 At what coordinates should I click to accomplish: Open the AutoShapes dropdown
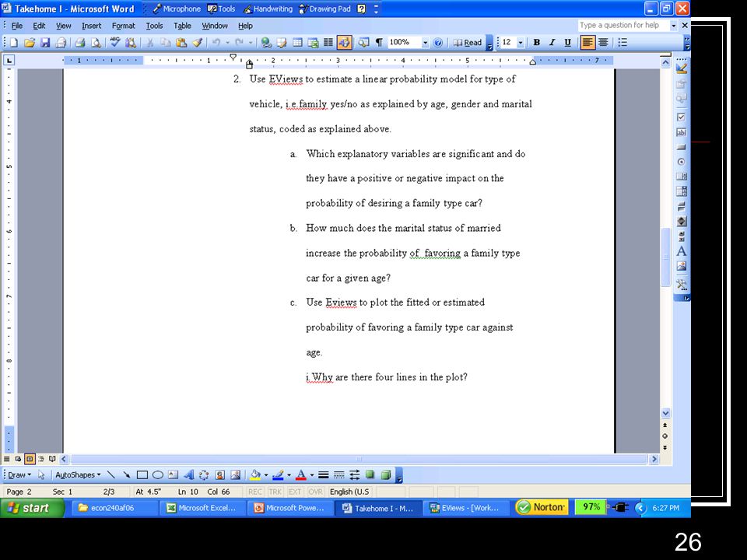78,474
